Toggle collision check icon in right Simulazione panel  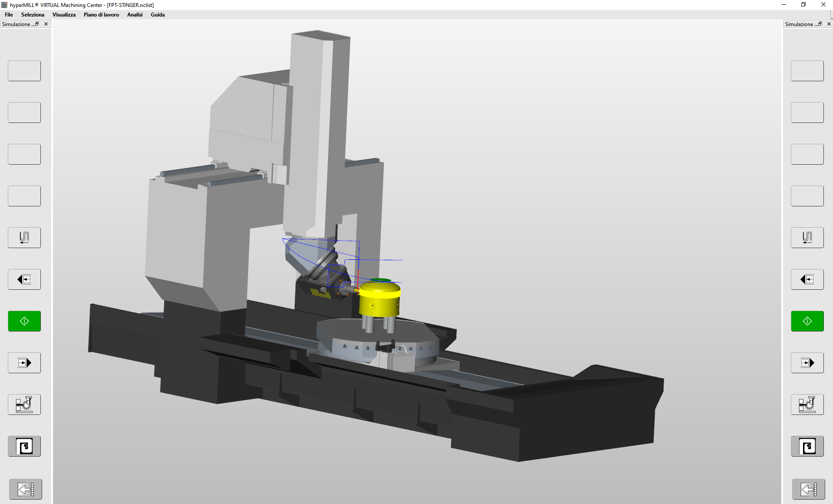pos(807,405)
